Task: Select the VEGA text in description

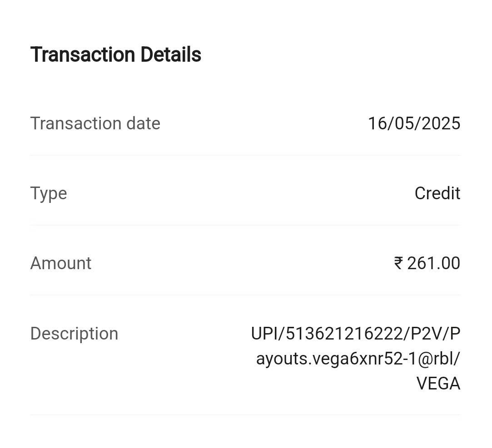Action: [x=438, y=383]
